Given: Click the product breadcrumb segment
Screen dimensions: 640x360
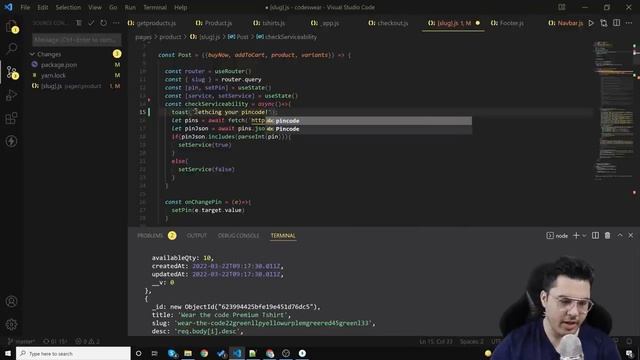Looking at the screenshot, I should pyautogui.click(x=170, y=37).
